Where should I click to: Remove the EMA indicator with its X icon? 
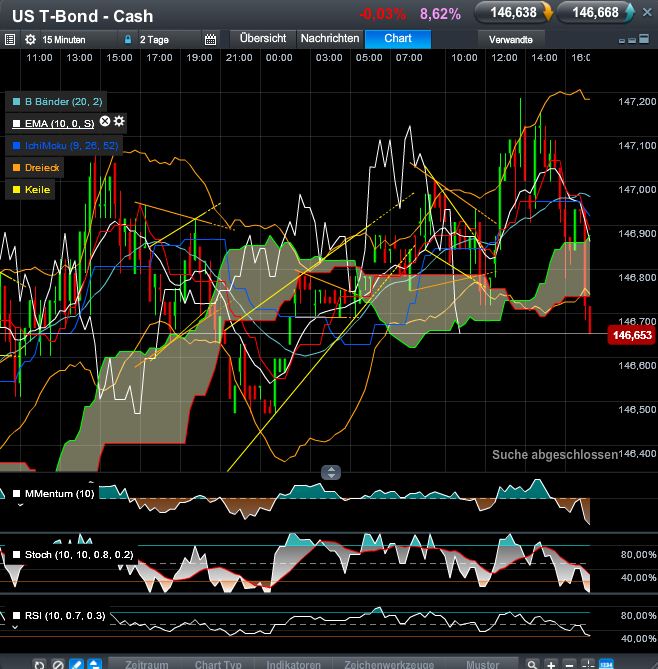(x=105, y=121)
